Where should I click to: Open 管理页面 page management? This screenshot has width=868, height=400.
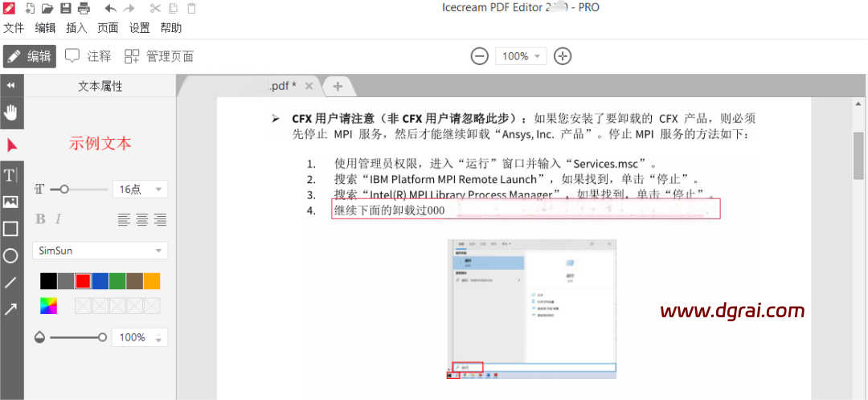pos(159,56)
